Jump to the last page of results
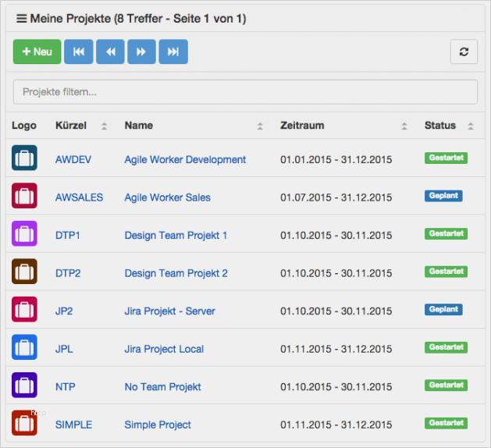 (x=173, y=52)
